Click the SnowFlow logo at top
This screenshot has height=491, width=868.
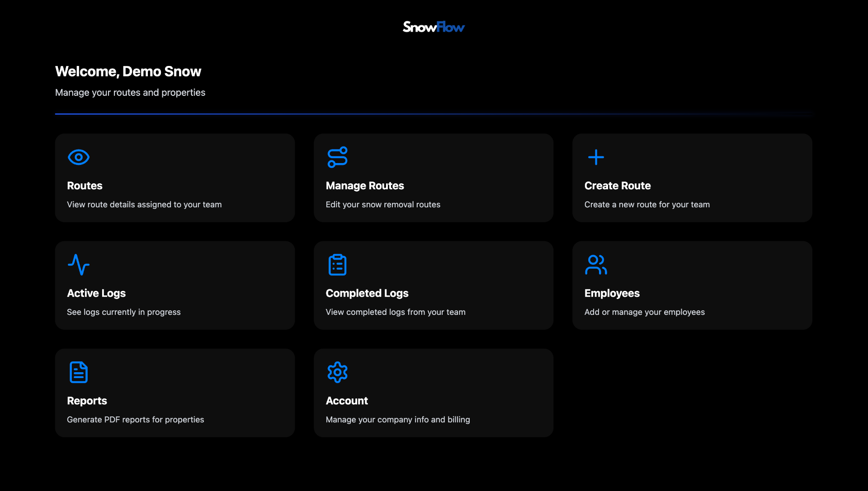(434, 27)
